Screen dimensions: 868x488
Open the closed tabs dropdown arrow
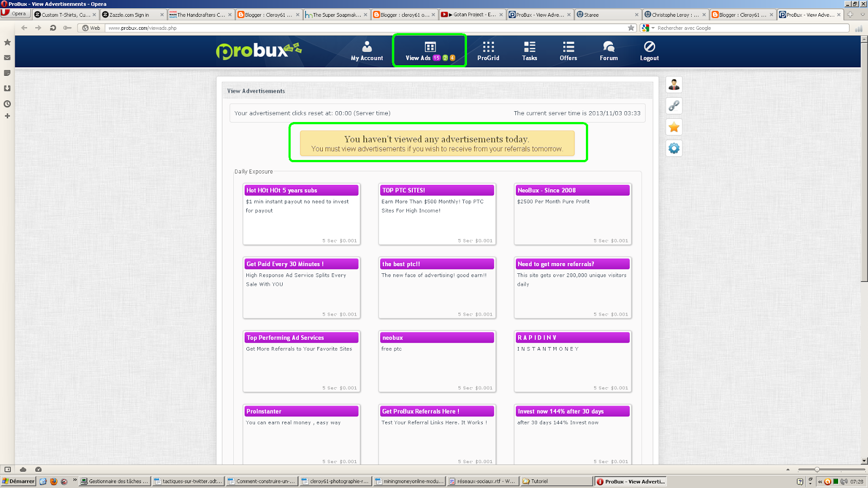pyautogui.click(x=862, y=15)
